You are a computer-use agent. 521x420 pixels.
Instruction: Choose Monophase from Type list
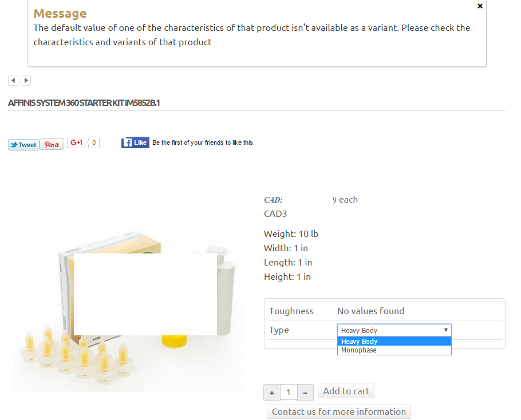tap(394, 350)
